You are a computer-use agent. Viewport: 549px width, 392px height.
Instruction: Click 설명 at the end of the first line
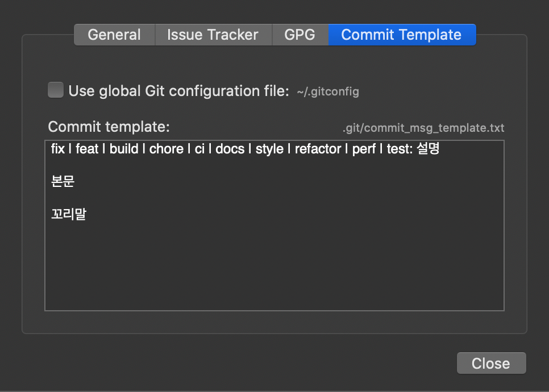coord(429,149)
